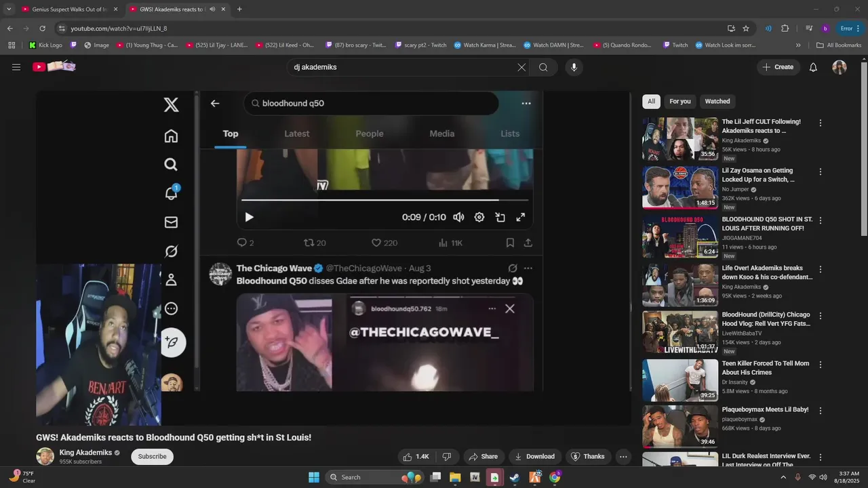The width and height of the screenshot is (868, 488).
Task: Show hidden bookmarks overflow chevron
Action: tap(798, 45)
